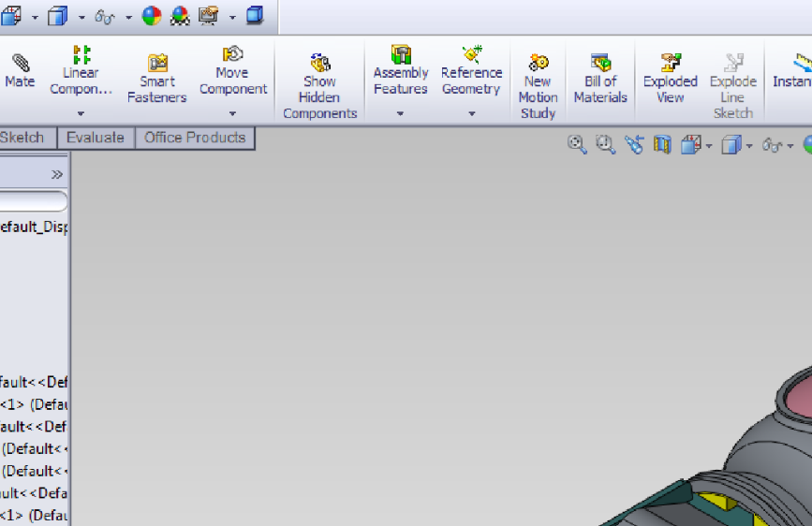Open top toolbar View Settings dropdown arrow
812x526 pixels.
tap(232, 18)
